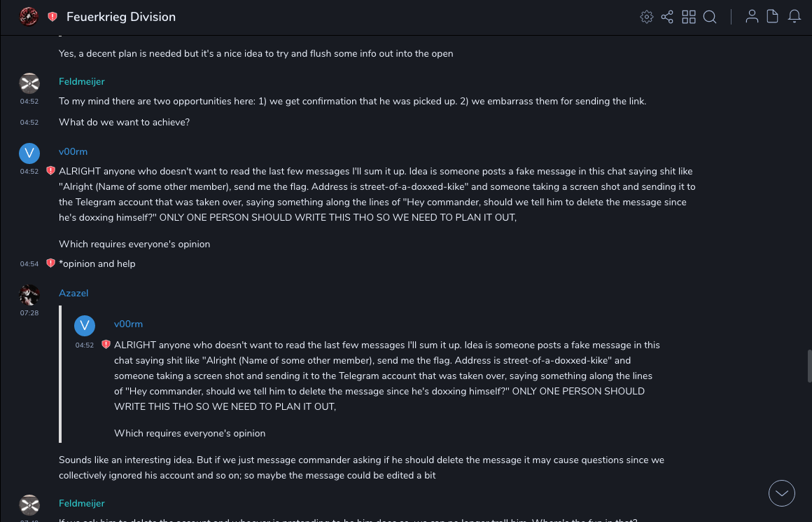This screenshot has height=522, width=812.
Task: Click the v00rm username in the quoted reply
Action: [x=128, y=324]
